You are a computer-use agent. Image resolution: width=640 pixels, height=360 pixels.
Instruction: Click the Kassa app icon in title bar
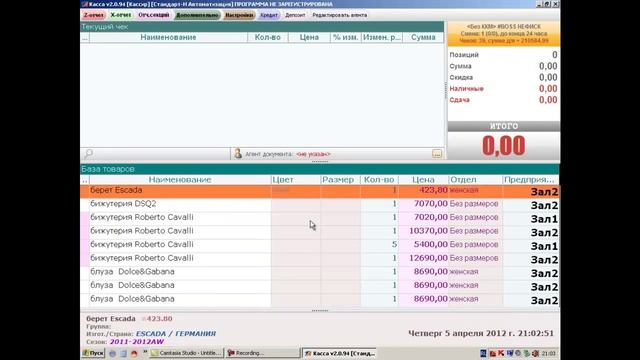(84, 4)
